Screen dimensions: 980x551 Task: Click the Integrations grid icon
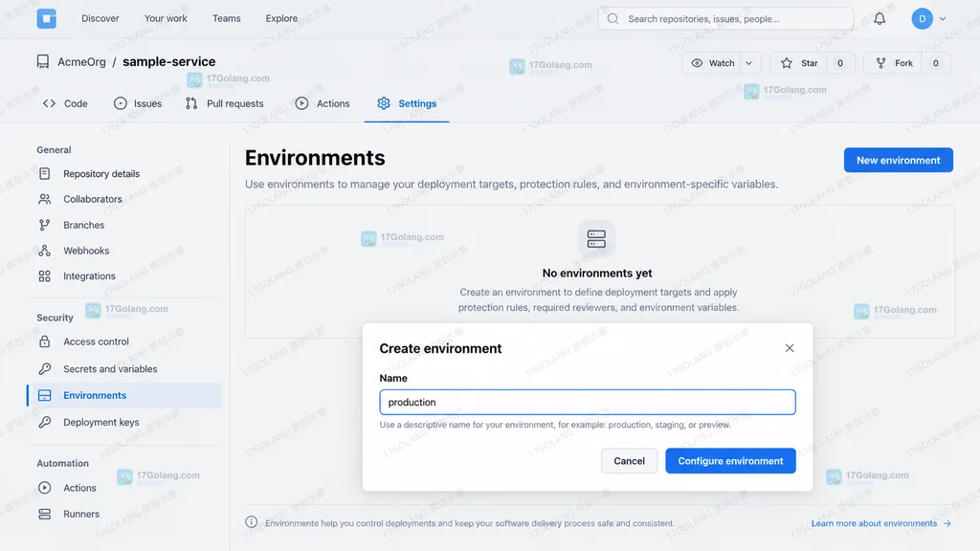pyautogui.click(x=44, y=276)
